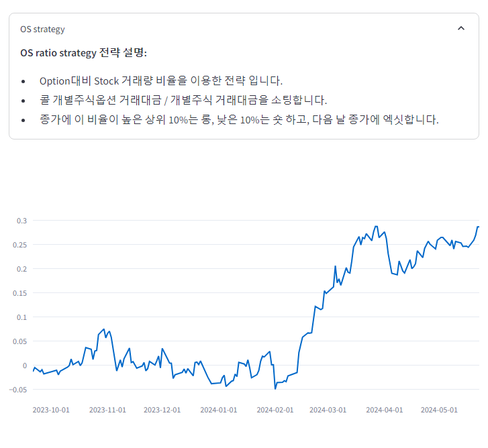This screenshot has height=448, width=488.
Task: Click the 종가에 이 비율이 bullet line
Action: click(x=239, y=119)
